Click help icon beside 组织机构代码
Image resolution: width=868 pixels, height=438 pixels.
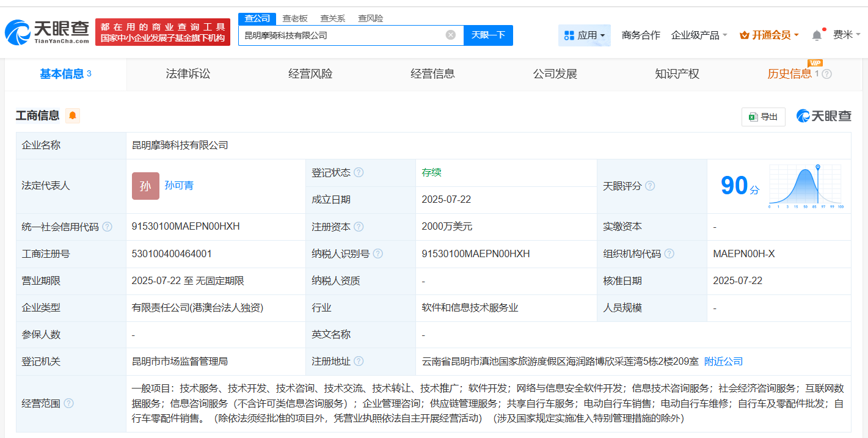(x=669, y=254)
